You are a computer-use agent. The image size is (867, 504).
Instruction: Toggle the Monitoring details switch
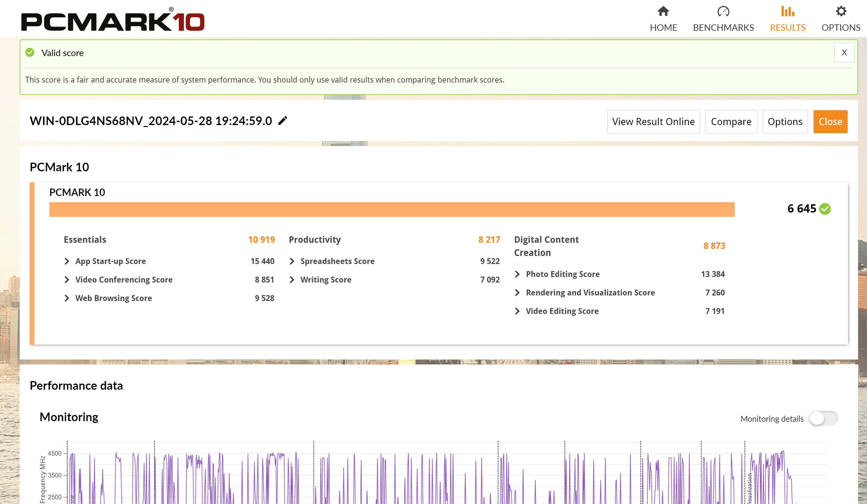point(823,418)
